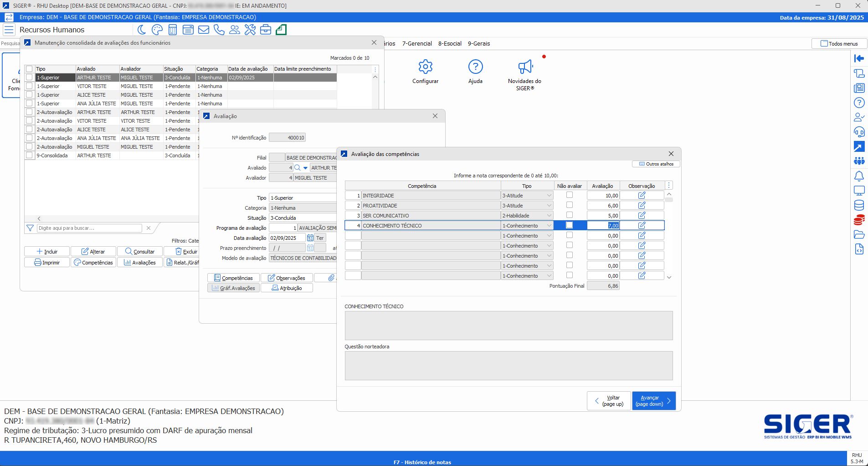Screen dimensions: 868x466
Task: Click the calendar icon beside Data avaliação
Action: [310, 238]
